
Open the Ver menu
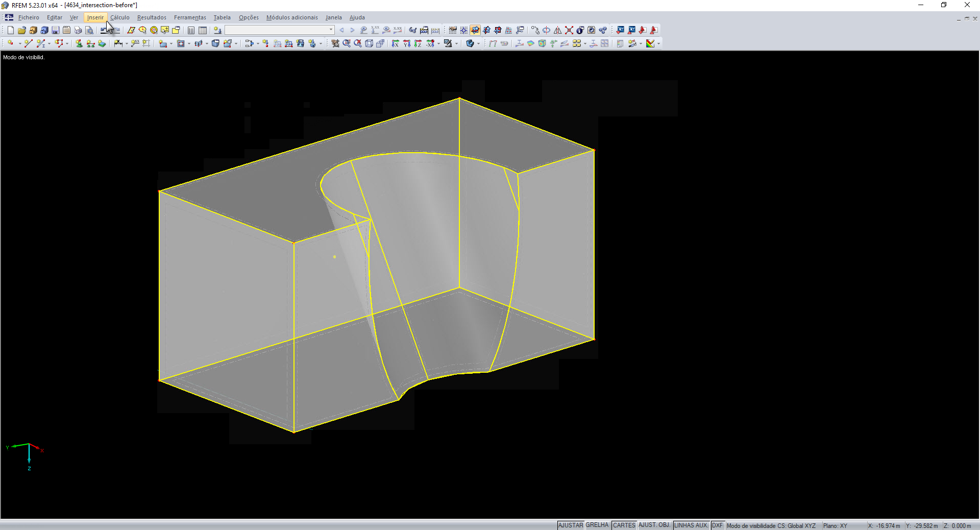(x=74, y=17)
